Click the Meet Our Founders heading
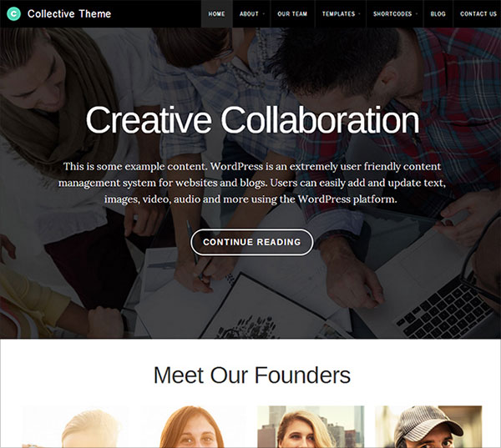This screenshot has width=501, height=448. point(252,375)
